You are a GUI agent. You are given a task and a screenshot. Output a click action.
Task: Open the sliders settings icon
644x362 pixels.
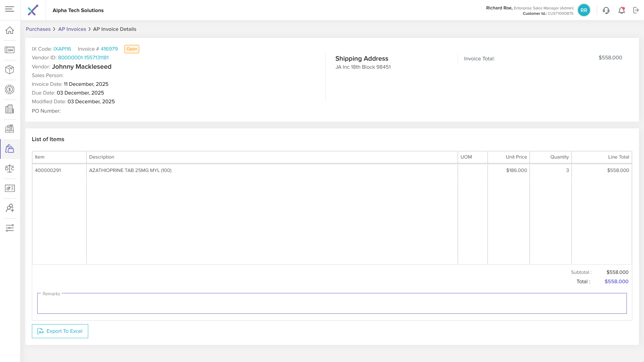(10, 228)
